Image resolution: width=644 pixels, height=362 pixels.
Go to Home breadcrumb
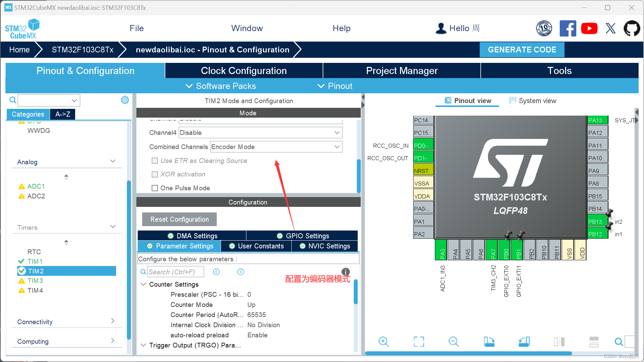pyautogui.click(x=19, y=50)
